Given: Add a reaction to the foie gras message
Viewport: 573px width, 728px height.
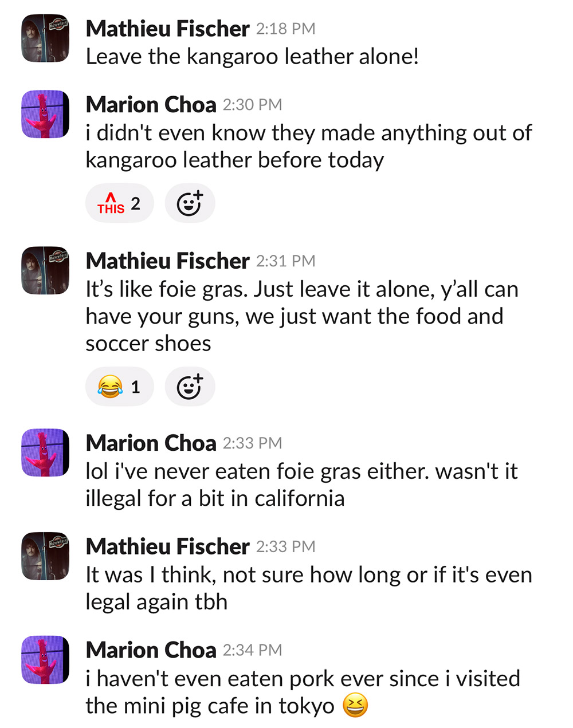Looking at the screenshot, I should tap(190, 387).
